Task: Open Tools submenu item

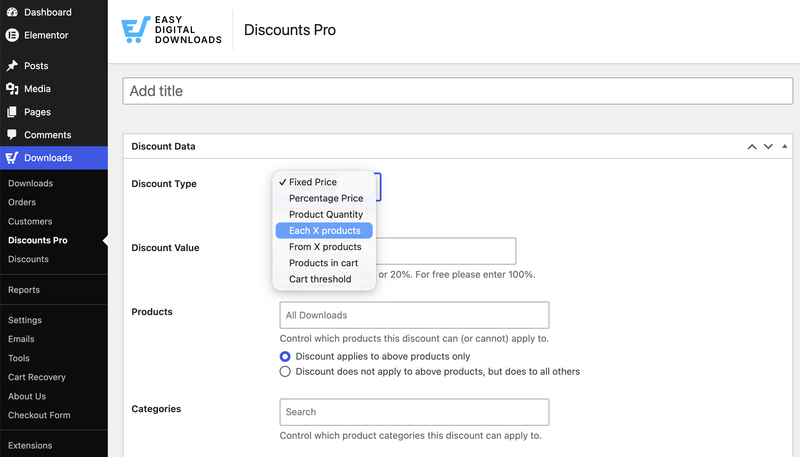Action: (19, 358)
